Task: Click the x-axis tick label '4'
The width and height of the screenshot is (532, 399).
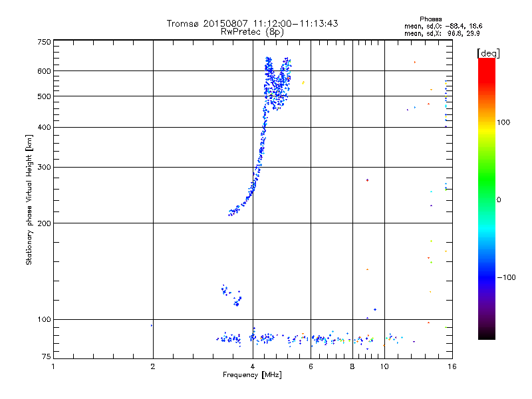Action: pyautogui.click(x=253, y=366)
